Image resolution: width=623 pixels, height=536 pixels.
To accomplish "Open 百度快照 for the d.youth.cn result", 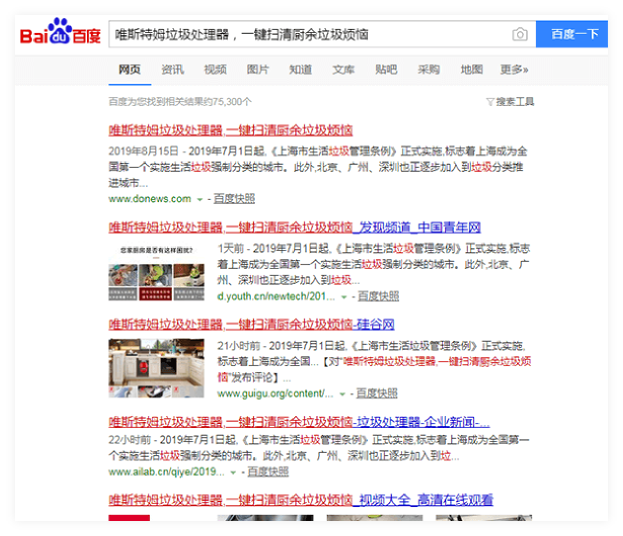I will (x=378, y=296).
